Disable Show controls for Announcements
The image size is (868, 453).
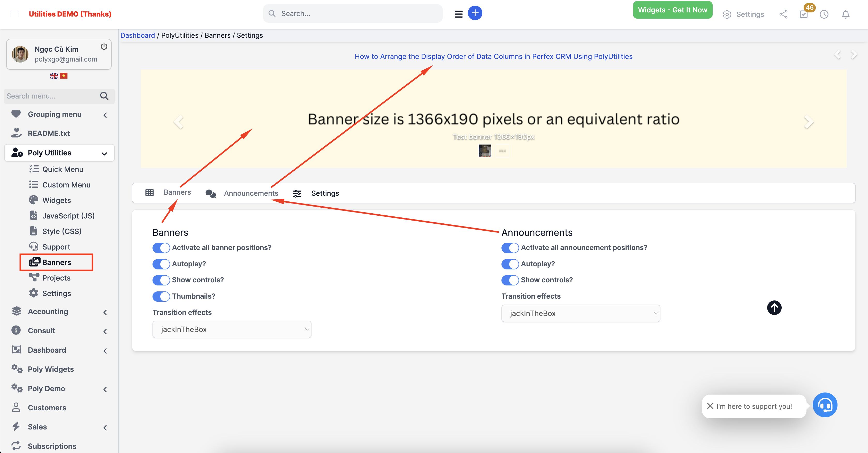510,280
